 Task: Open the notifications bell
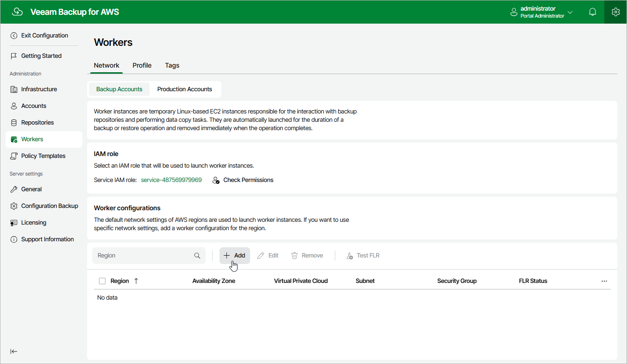click(592, 12)
